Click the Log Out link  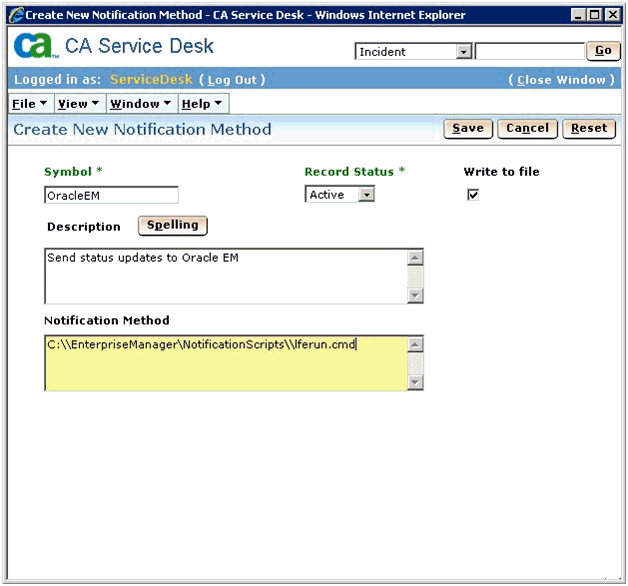(232, 80)
